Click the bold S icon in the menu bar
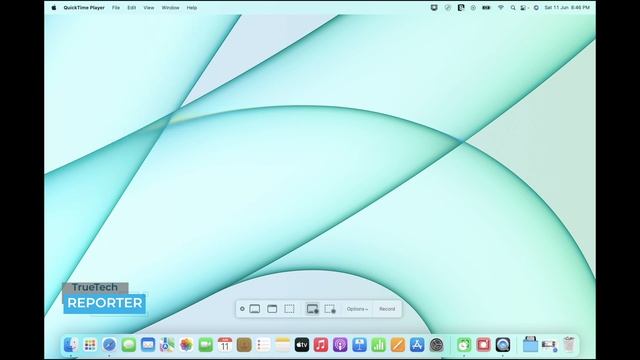The height and width of the screenshot is (360, 640). pos(461,7)
